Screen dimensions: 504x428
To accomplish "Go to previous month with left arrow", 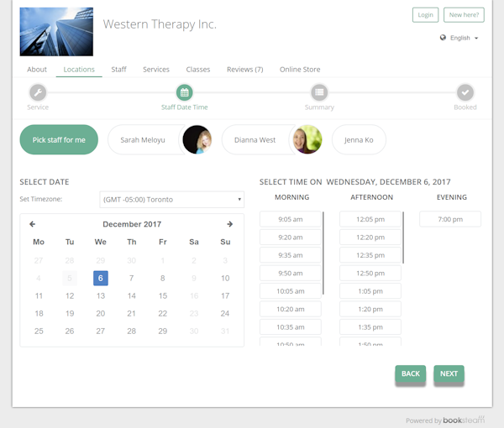I will (32, 224).
